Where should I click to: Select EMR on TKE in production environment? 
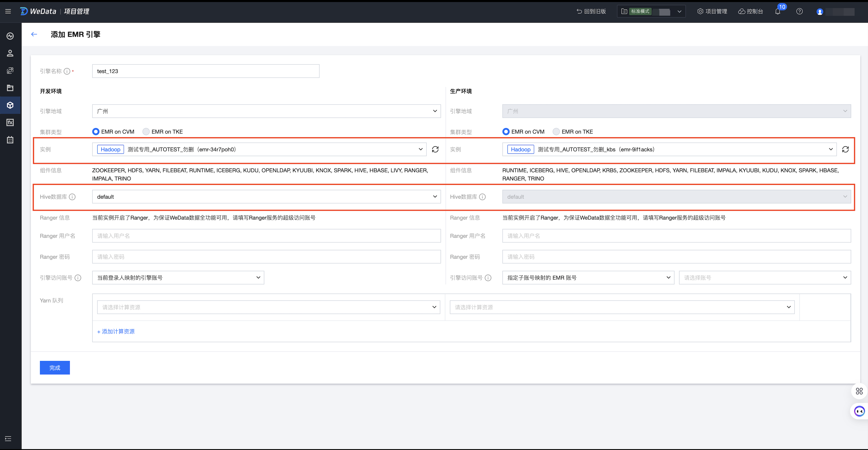click(x=556, y=132)
